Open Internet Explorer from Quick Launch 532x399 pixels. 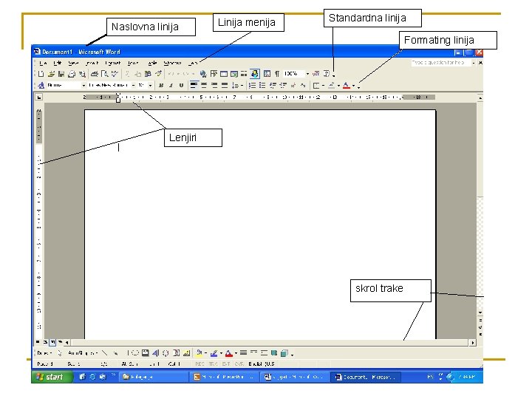(x=92, y=377)
